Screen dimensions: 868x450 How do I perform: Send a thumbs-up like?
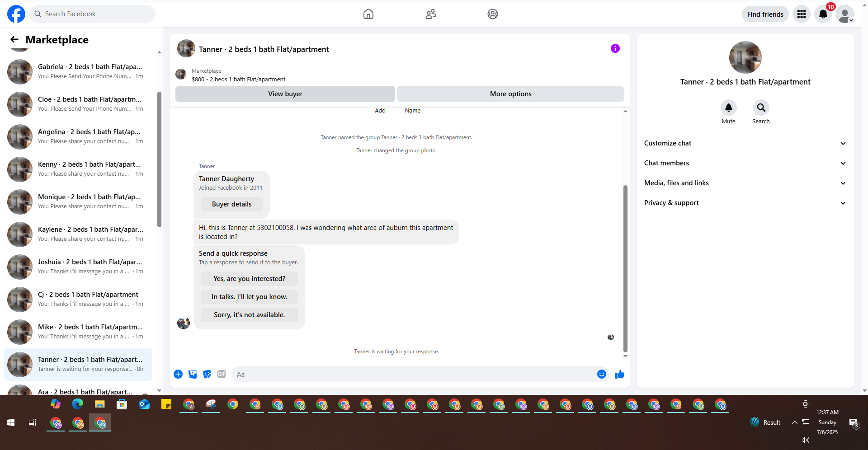(620, 374)
